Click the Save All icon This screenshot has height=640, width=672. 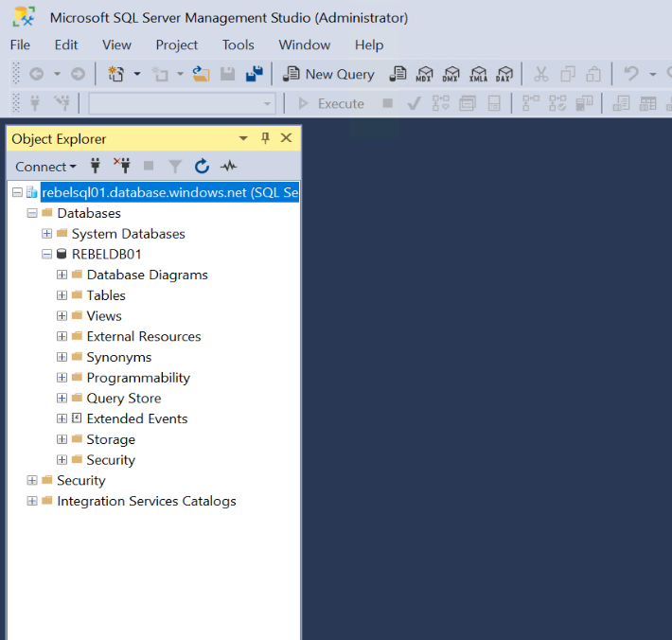click(255, 74)
